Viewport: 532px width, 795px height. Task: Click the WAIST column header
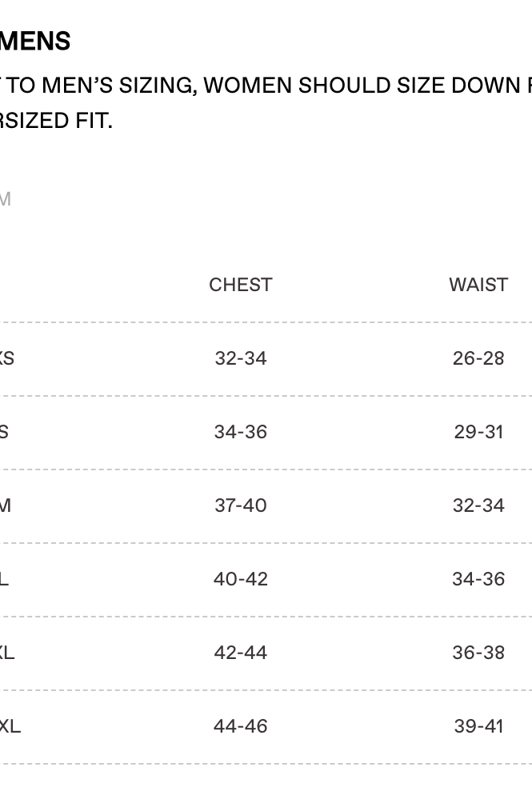478,285
